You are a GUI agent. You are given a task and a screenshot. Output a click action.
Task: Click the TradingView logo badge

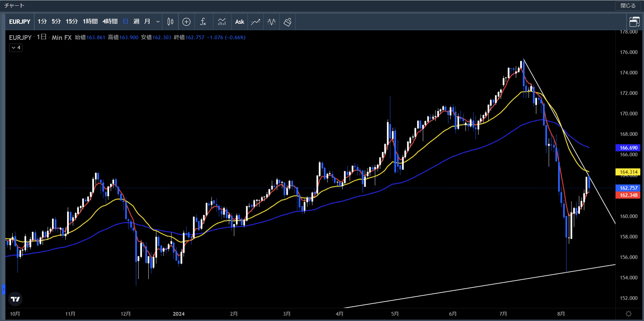15,299
